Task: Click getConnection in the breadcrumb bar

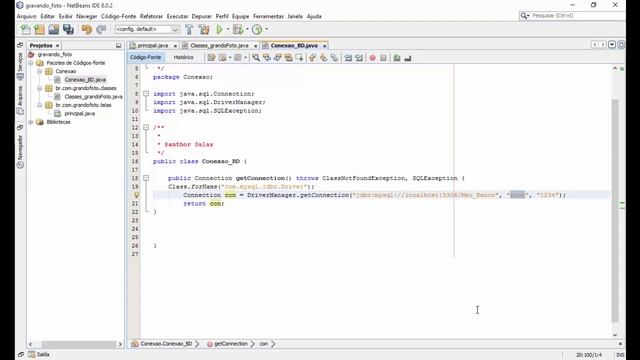Action: point(231,344)
